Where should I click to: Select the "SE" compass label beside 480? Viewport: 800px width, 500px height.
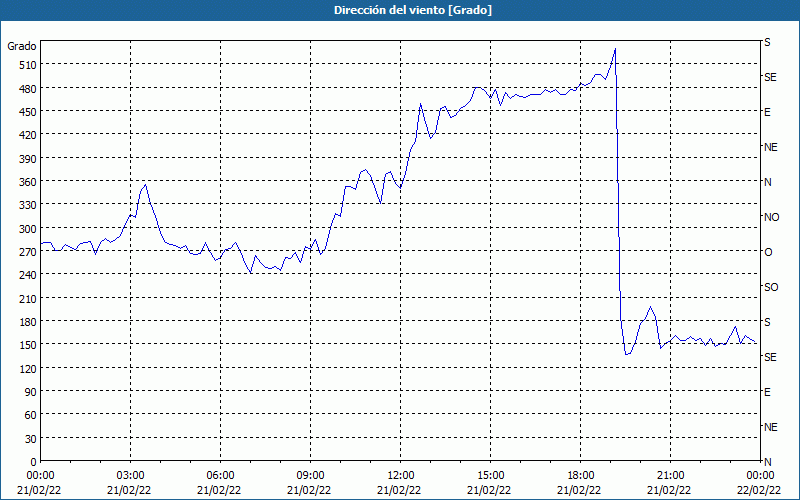point(770,77)
